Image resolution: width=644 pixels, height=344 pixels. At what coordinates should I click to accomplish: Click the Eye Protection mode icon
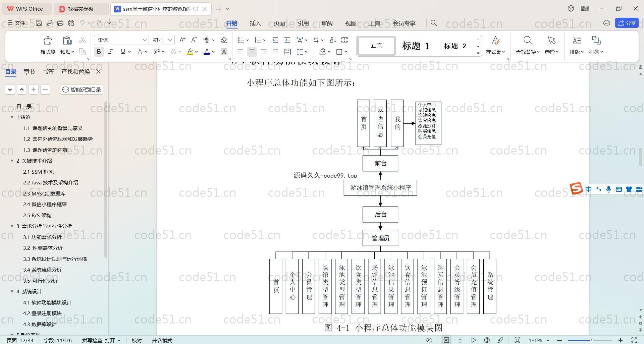[429, 340]
